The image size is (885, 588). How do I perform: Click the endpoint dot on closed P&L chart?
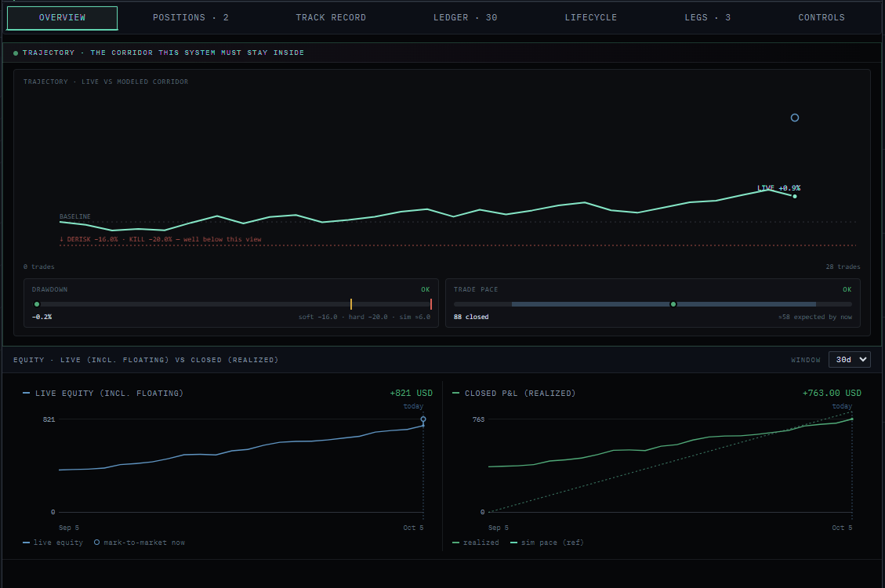click(852, 419)
